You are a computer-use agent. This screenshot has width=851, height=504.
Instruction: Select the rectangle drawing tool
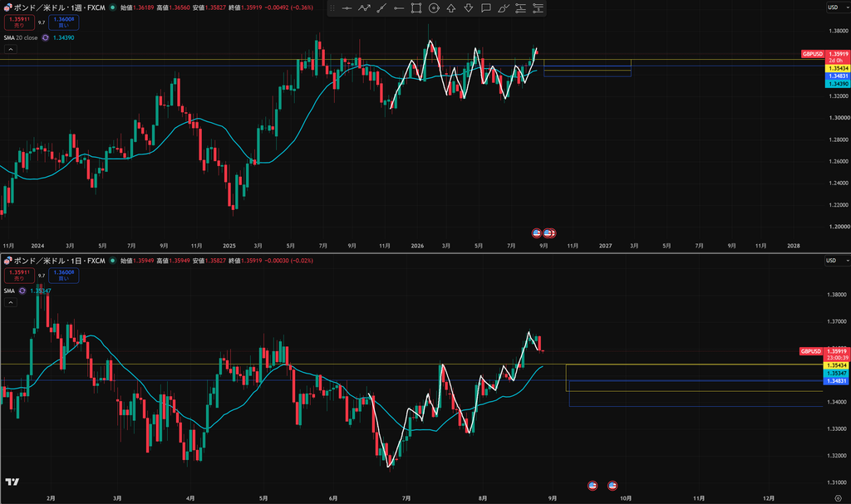[x=416, y=8]
